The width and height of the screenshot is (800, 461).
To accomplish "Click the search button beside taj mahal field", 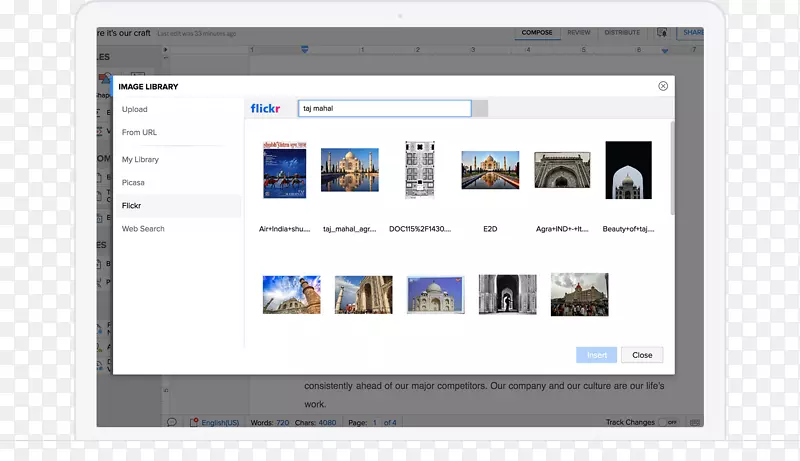I will point(480,108).
